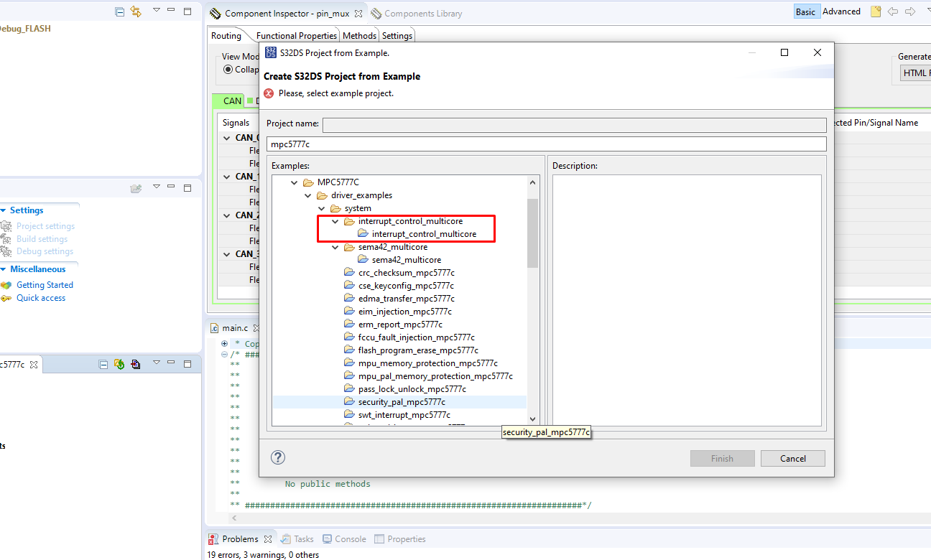The image size is (931, 560).
Task: Click the question mark help icon in the dialog
Action: coord(278,457)
